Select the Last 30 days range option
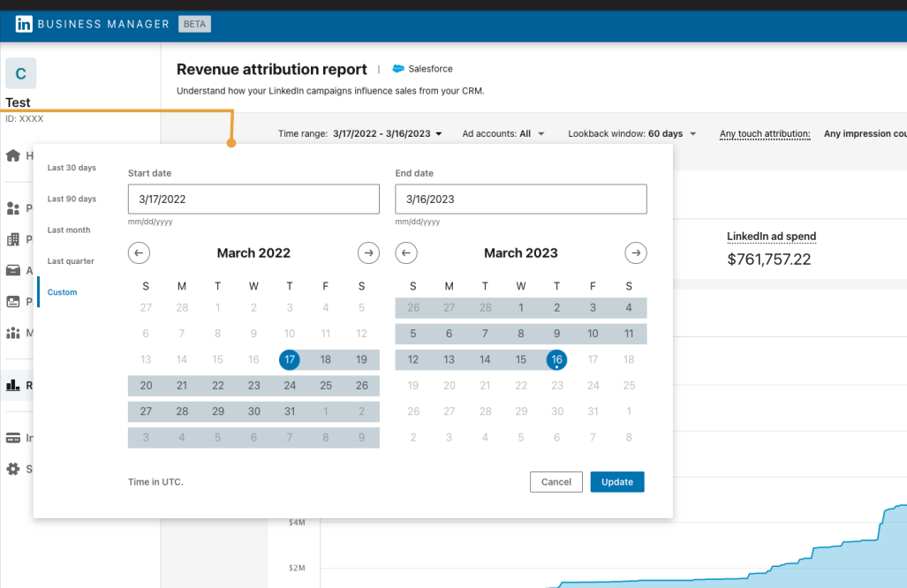Image resolution: width=907 pixels, height=588 pixels. 72,167
